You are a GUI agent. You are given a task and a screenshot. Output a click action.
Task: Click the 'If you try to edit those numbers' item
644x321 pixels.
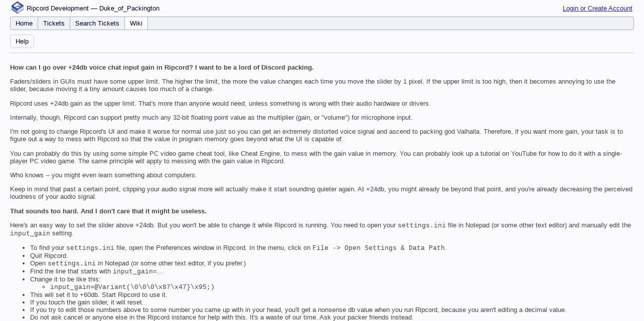pos(298,310)
